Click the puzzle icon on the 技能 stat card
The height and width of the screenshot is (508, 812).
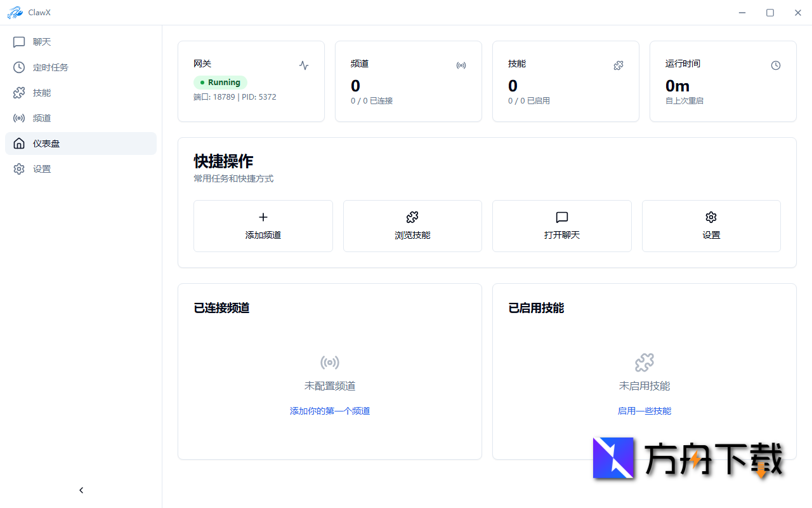(x=618, y=65)
